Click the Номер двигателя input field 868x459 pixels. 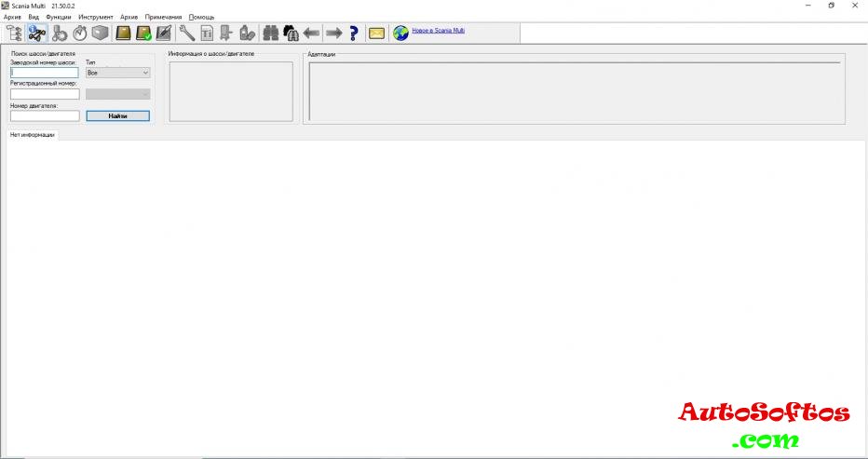tap(45, 116)
